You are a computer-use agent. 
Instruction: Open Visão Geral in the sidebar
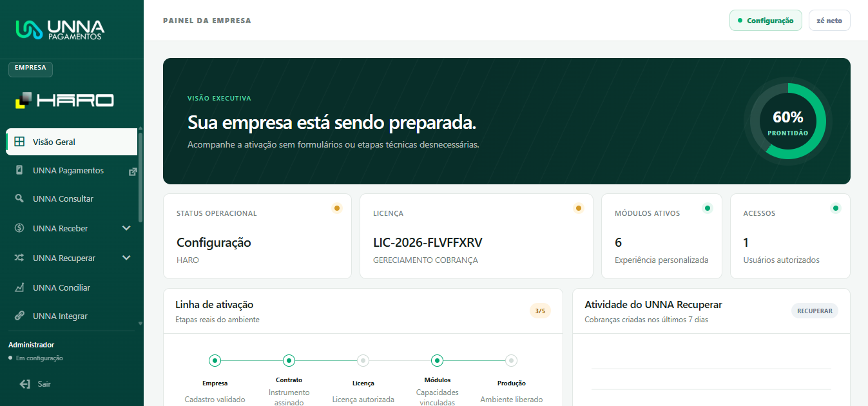pos(72,142)
